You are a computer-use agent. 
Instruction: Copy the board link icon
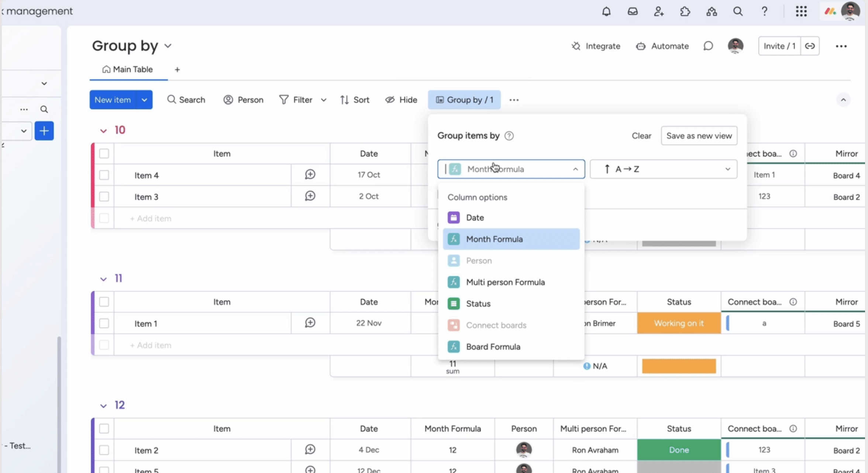(810, 46)
